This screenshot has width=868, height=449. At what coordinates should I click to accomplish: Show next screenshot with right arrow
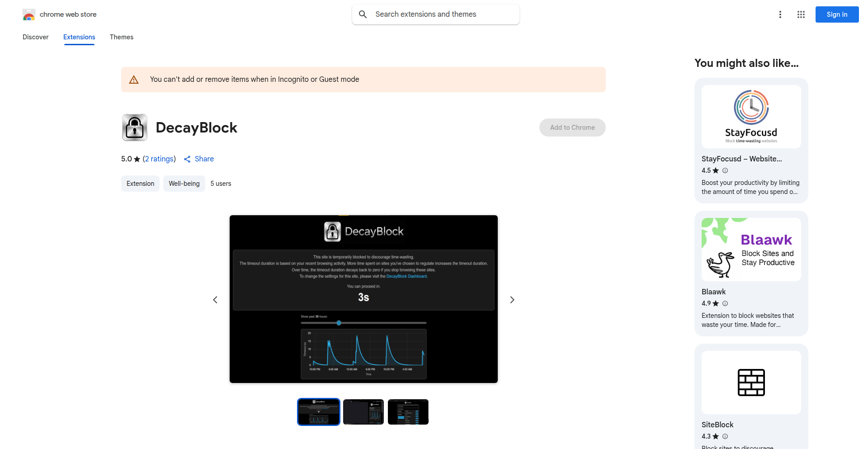point(512,300)
